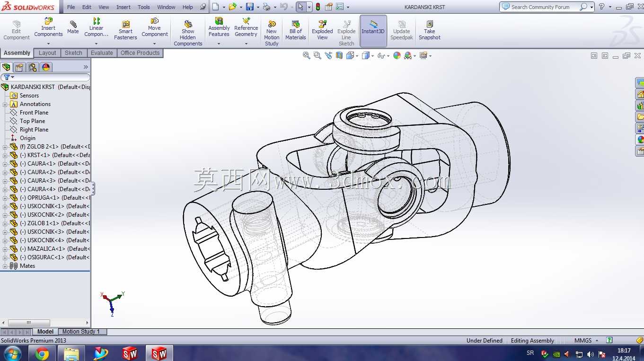
Task: Expand the FeatureManager panel with double chevron
Action: tap(86, 67)
